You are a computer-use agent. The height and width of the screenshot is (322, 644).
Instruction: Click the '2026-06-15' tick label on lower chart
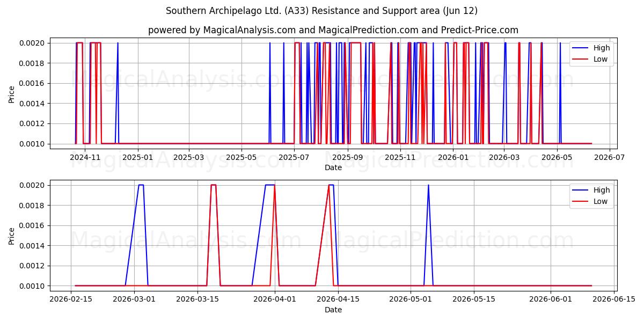614,300
